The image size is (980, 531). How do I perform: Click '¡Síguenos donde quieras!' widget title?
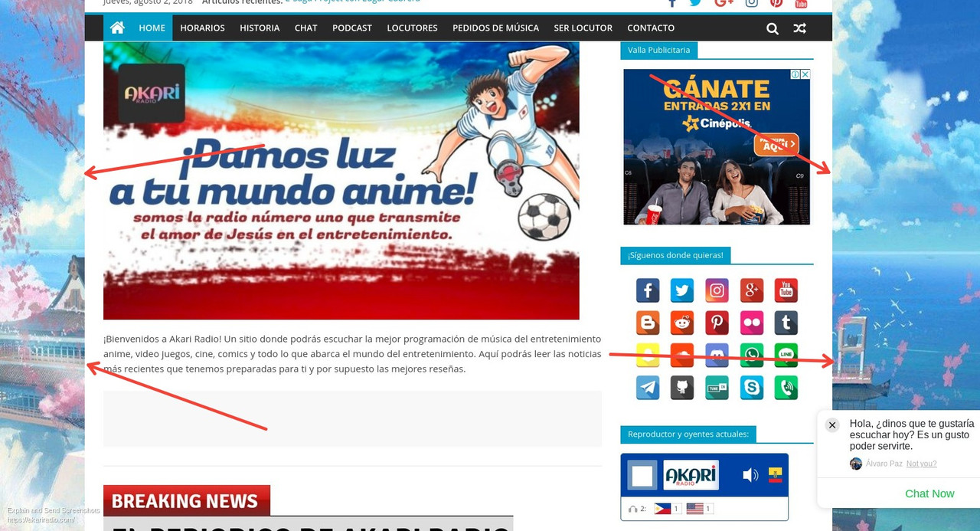point(675,255)
